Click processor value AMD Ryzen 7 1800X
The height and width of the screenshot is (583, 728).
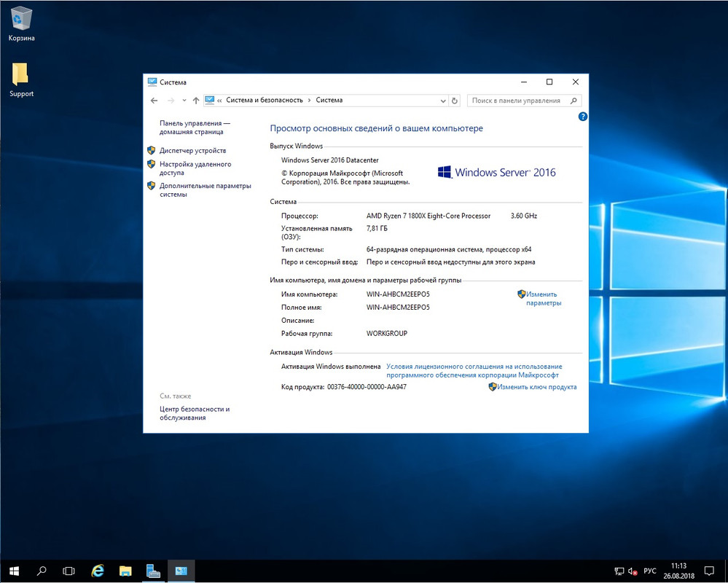[x=428, y=216]
